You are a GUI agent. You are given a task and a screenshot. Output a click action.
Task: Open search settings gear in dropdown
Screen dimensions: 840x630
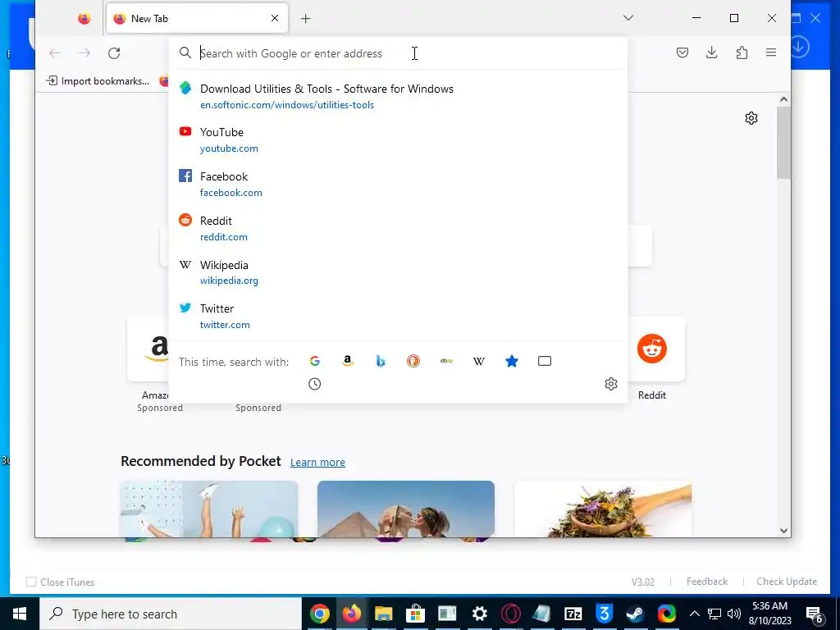tap(610, 384)
